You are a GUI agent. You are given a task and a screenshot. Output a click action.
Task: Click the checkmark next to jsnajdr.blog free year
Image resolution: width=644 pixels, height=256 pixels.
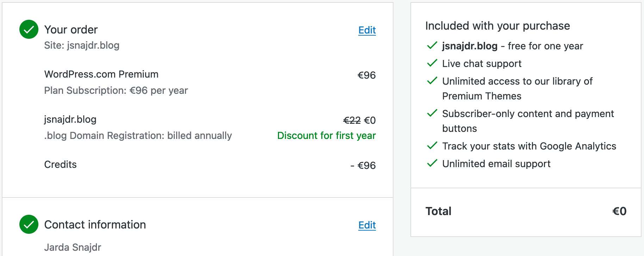pyautogui.click(x=432, y=45)
